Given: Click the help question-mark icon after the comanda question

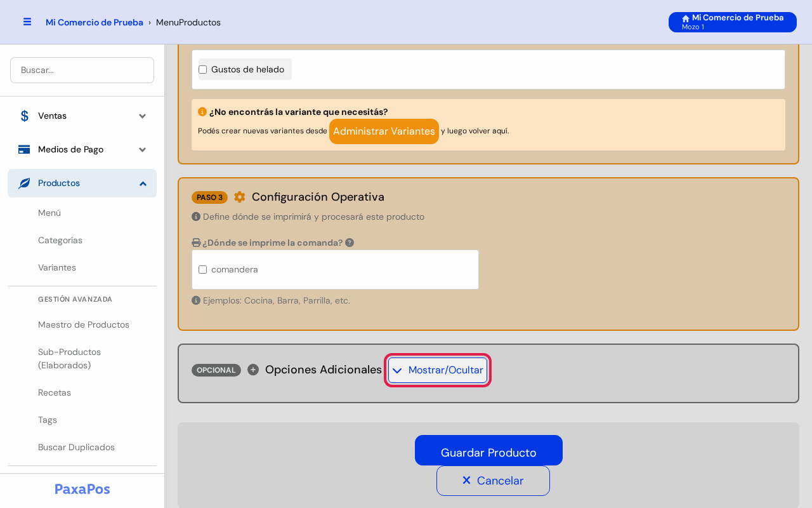Looking at the screenshot, I should point(350,243).
